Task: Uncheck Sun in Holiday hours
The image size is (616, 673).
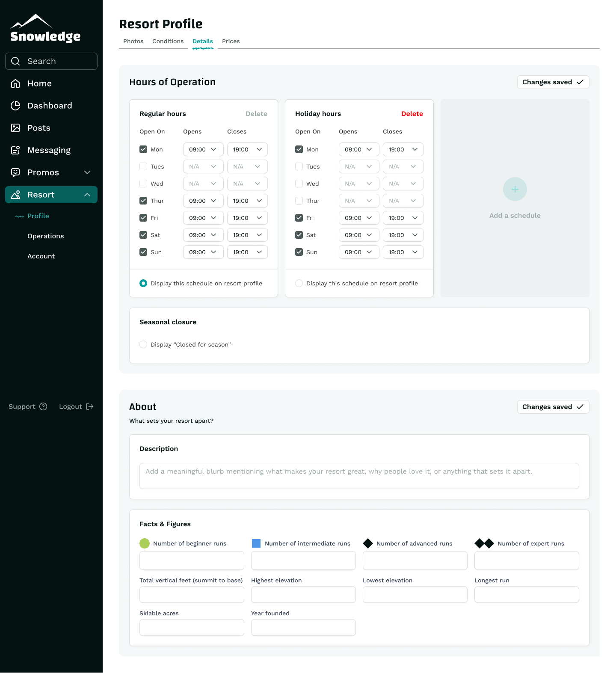Action: pyautogui.click(x=299, y=252)
